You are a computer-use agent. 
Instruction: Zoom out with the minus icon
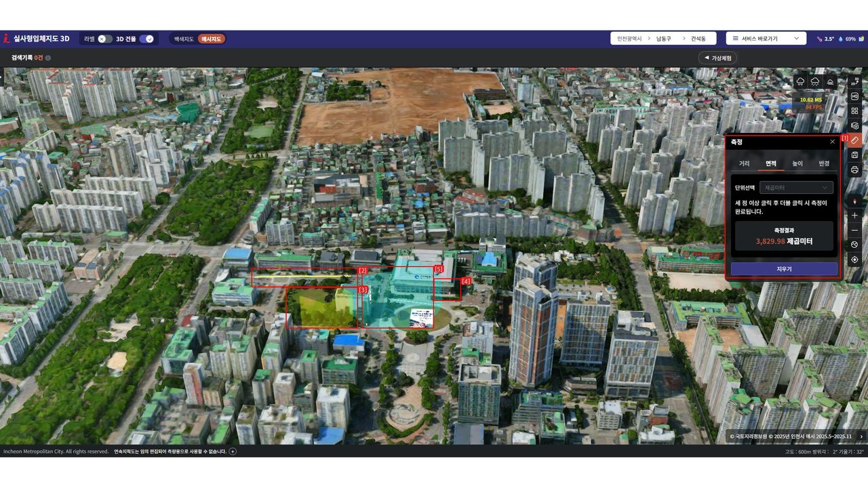point(854,230)
